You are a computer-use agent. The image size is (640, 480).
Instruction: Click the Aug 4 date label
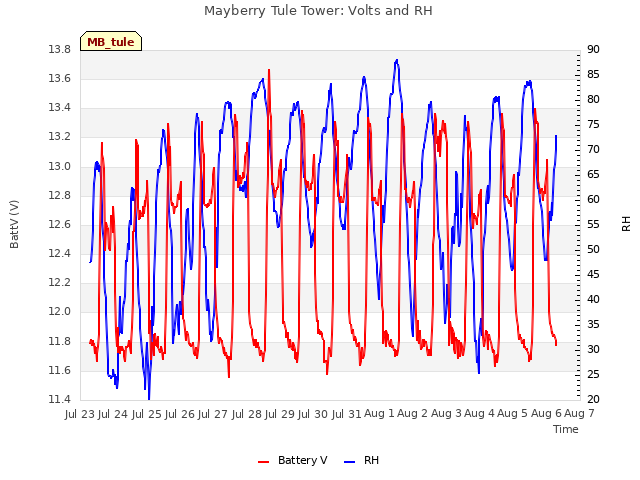click(479, 414)
